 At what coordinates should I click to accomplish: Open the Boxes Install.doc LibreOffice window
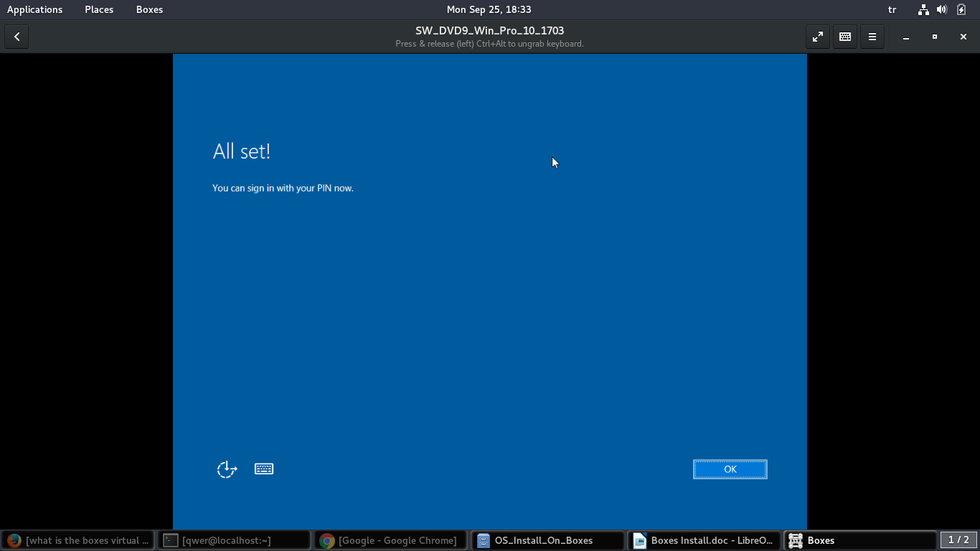point(703,540)
